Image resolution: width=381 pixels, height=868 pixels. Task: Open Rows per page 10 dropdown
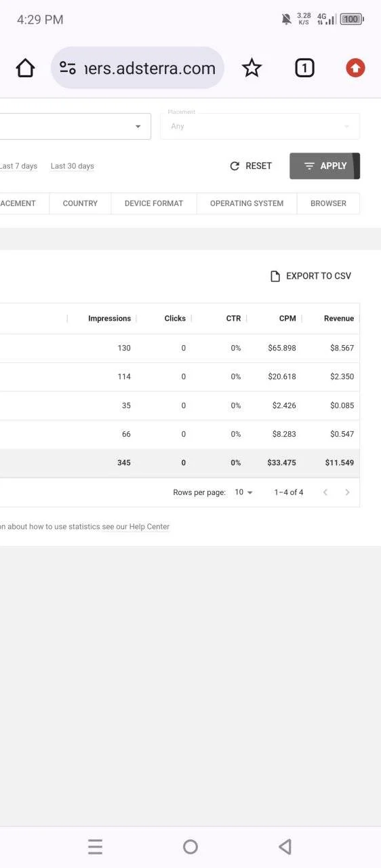243,492
